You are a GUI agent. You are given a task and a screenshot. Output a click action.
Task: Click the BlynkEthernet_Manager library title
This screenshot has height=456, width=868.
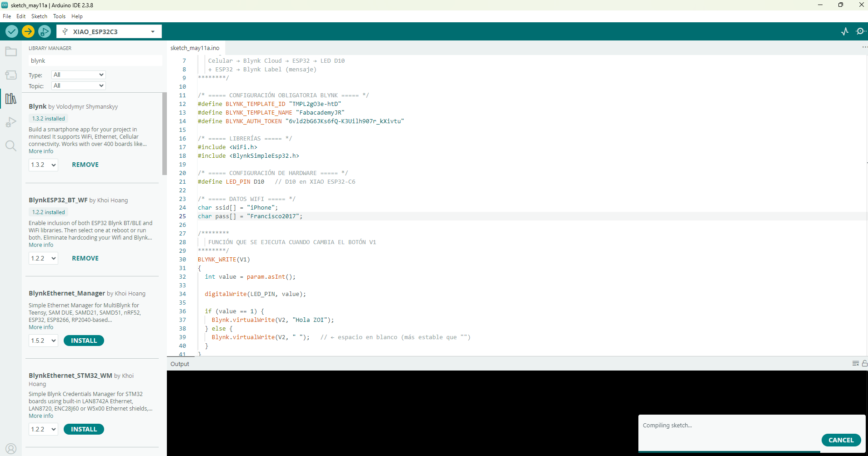point(67,293)
